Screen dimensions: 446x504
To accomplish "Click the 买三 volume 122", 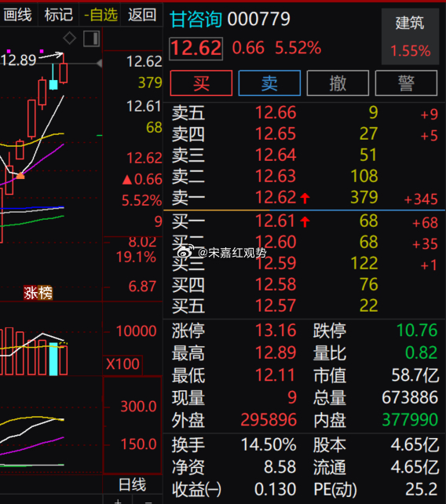I will point(364,263).
